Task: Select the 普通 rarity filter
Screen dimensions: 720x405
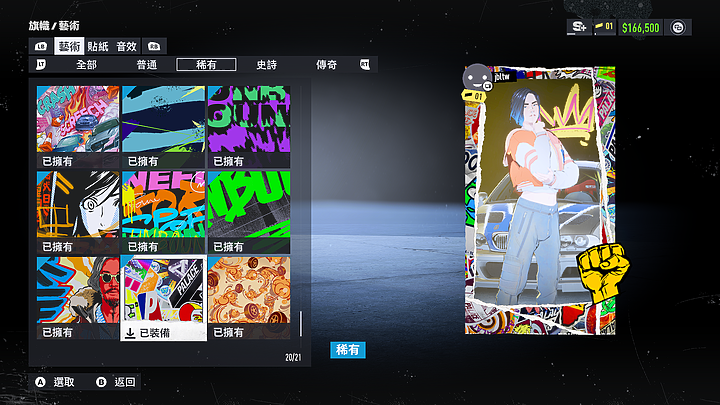Action: pyautogui.click(x=146, y=65)
